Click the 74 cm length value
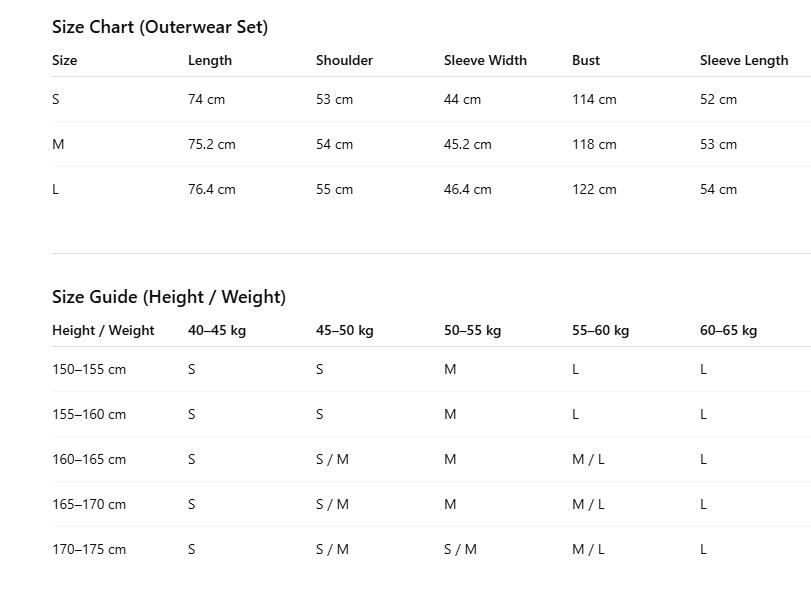This screenshot has width=811, height=597. pos(206,99)
